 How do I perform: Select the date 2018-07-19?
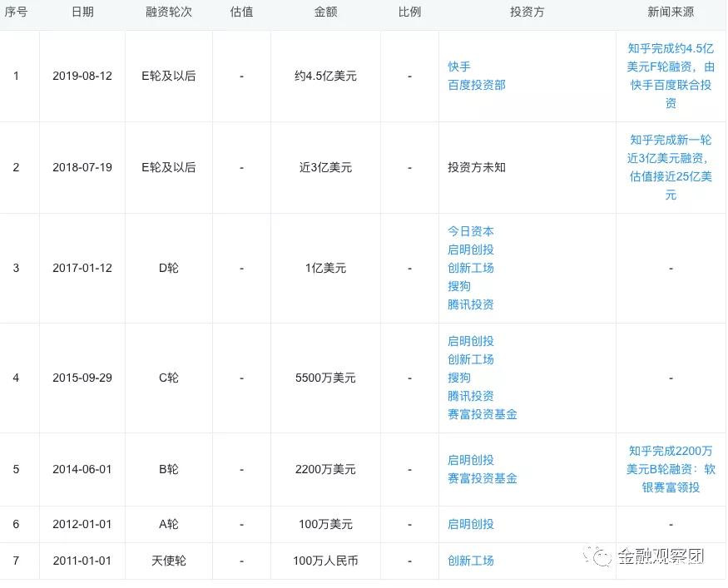[82, 167]
